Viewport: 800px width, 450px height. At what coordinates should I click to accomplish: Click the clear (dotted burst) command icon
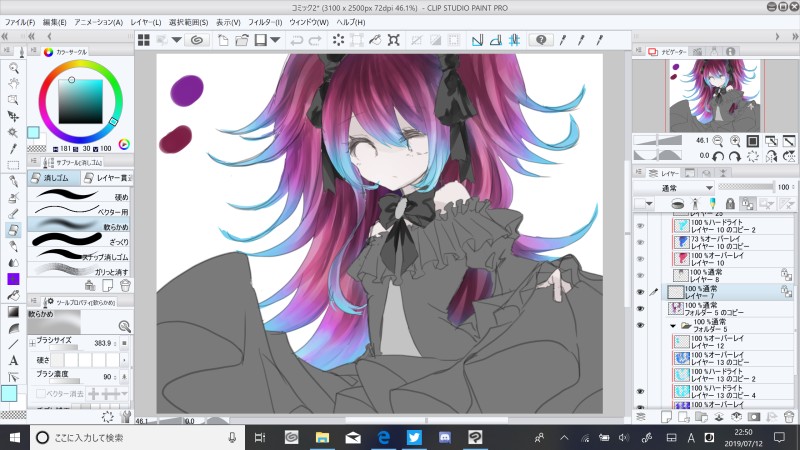pyautogui.click(x=338, y=40)
